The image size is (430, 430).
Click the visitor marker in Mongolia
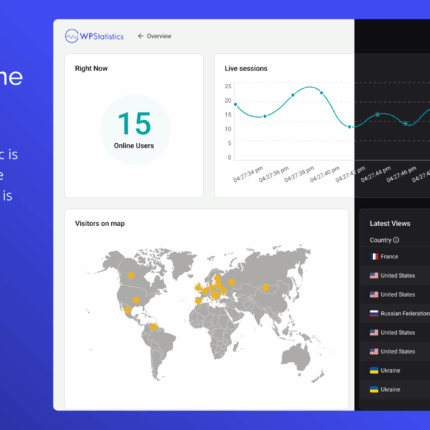[x=266, y=287]
